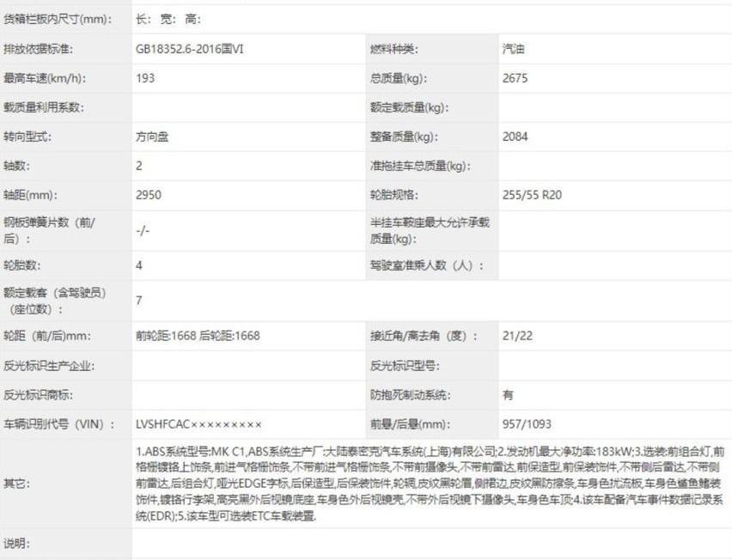This screenshot has width=732, height=560.
Task: Select the leaf spring value -/-
Action: point(143,230)
